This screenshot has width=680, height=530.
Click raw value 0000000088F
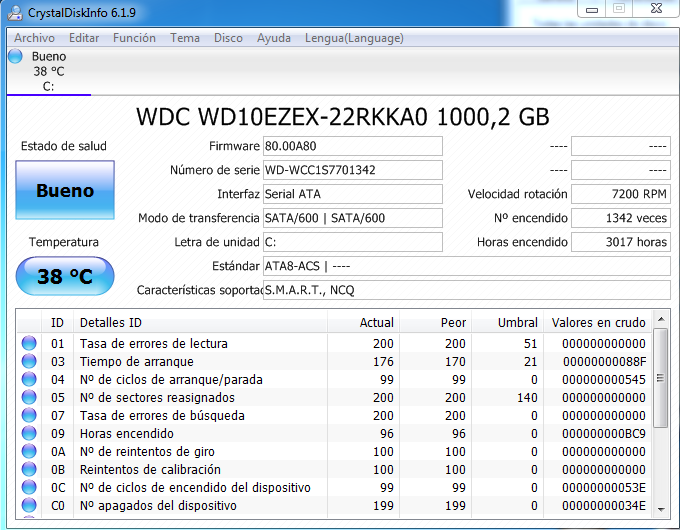605,362
